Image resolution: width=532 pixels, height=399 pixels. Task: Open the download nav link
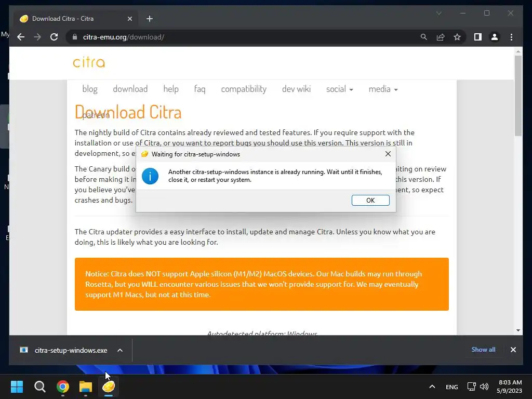pyautogui.click(x=130, y=89)
